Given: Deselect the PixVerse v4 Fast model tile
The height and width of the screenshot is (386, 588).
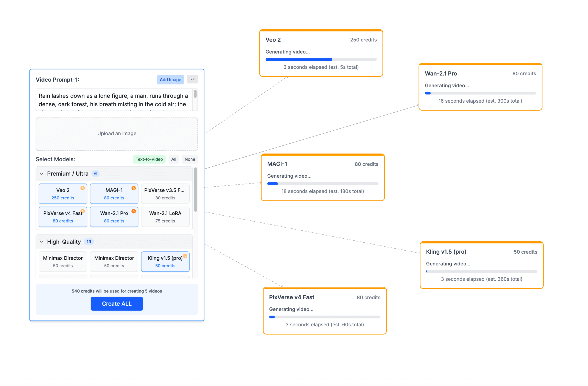Looking at the screenshot, I should [63, 217].
